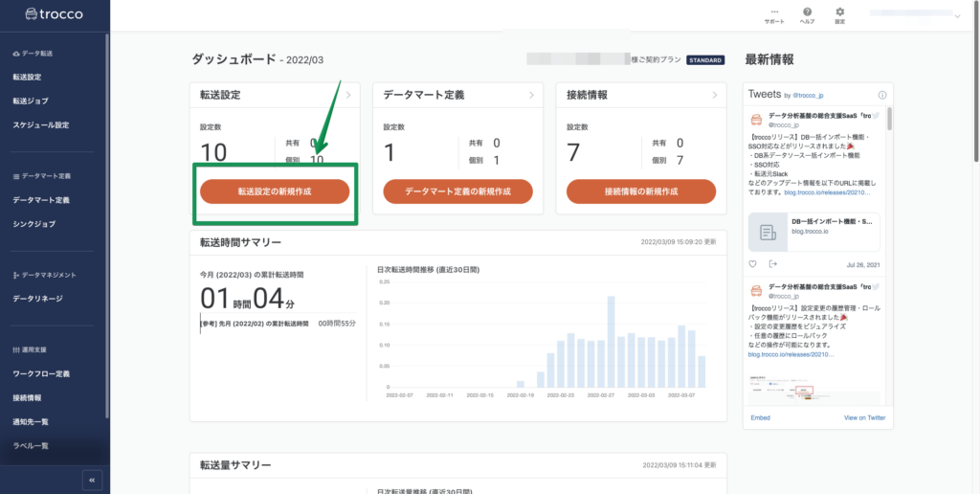Click the ヘルプ help question mark icon

point(807,12)
